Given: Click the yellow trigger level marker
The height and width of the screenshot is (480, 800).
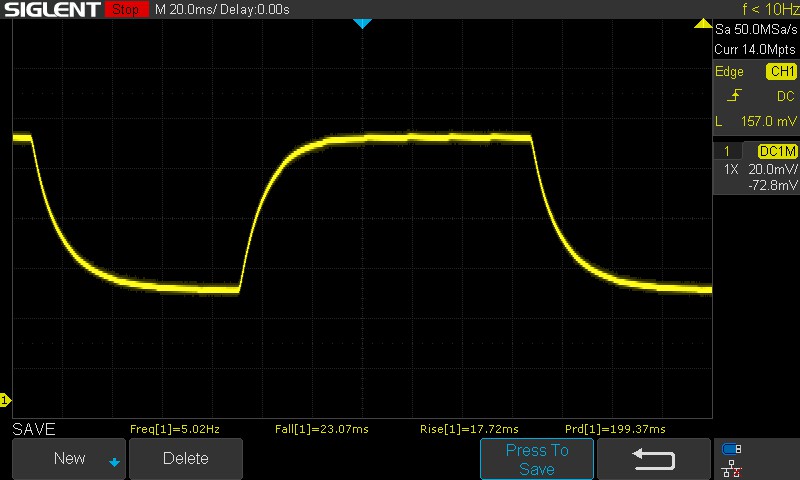Looking at the screenshot, I should pos(703,23).
